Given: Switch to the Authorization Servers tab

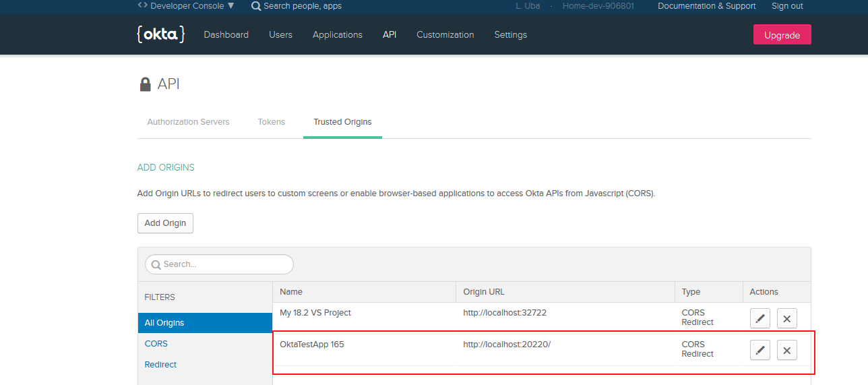Looking at the screenshot, I should 188,122.
